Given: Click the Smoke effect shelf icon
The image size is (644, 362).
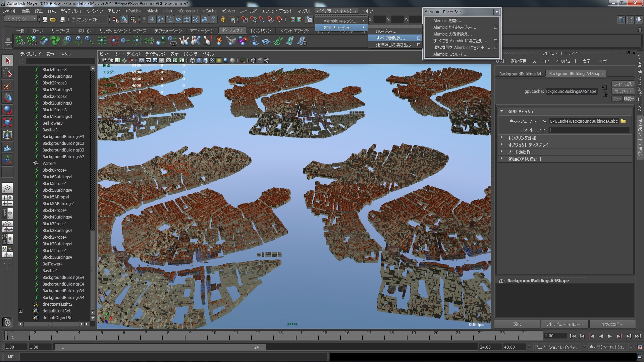Looking at the screenshot, I should pos(231,41).
